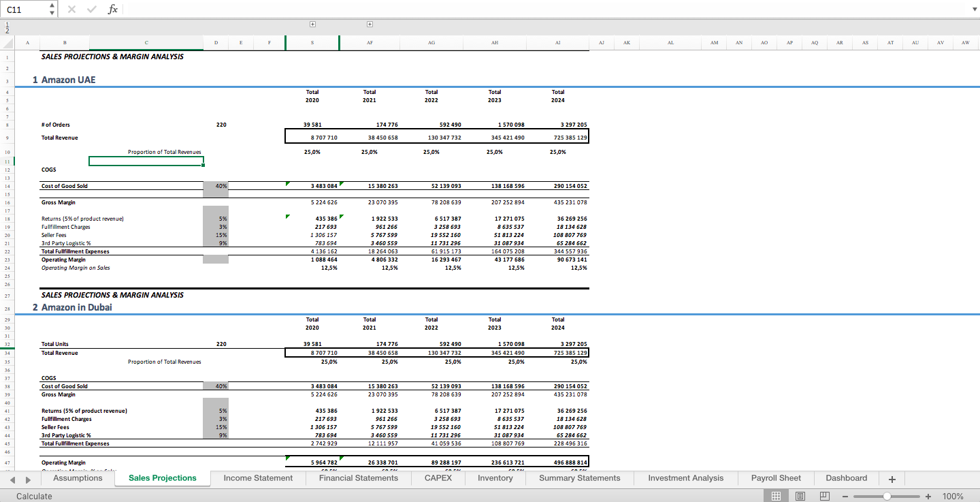
Task: Click the zoom out minus icon
Action: [845, 496]
